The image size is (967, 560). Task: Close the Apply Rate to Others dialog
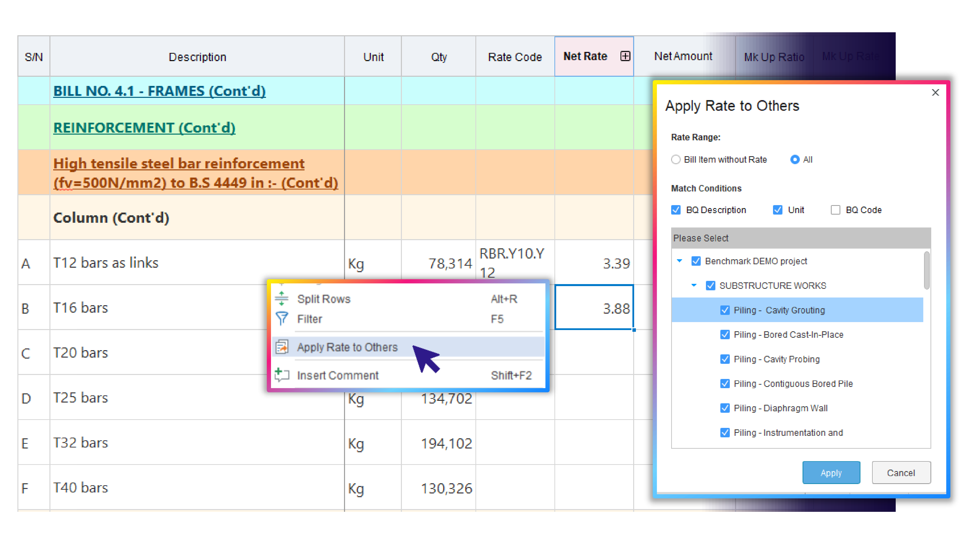click(x=935, y=92)
